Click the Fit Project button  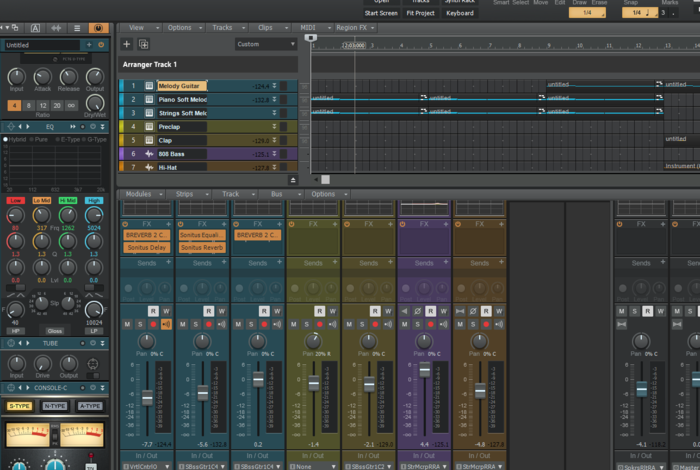pyautogui.click(x=420, y=13)
